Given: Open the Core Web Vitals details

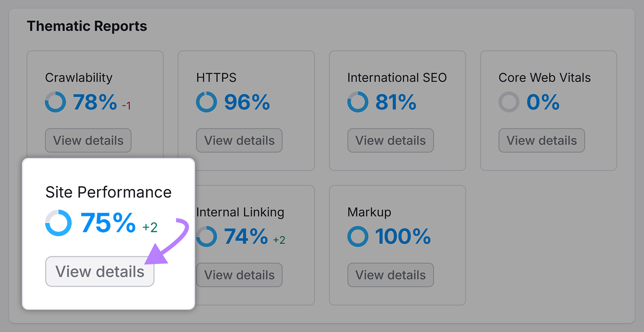Looking at the screenshot, I should tap(541, 140).
